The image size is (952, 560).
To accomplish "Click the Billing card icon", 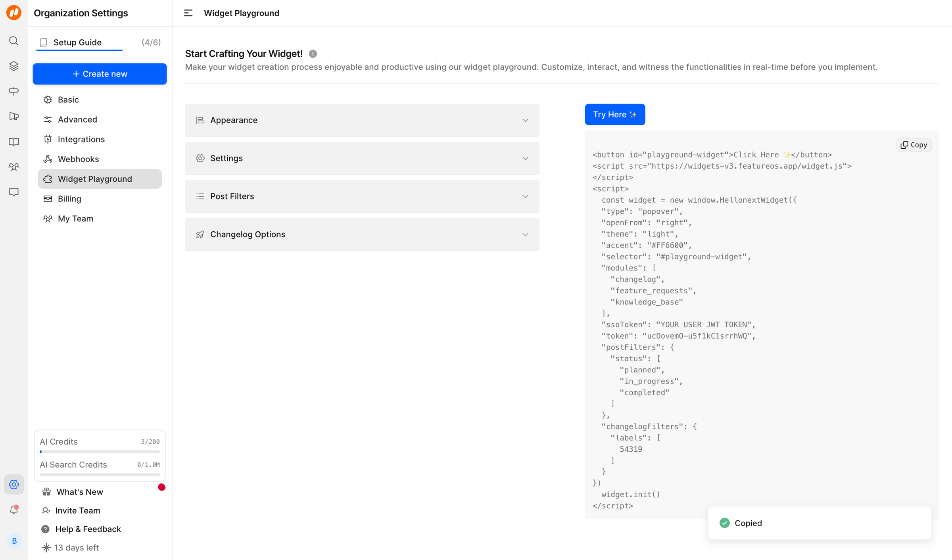I will pyautogui.click(x=48, y=199).
